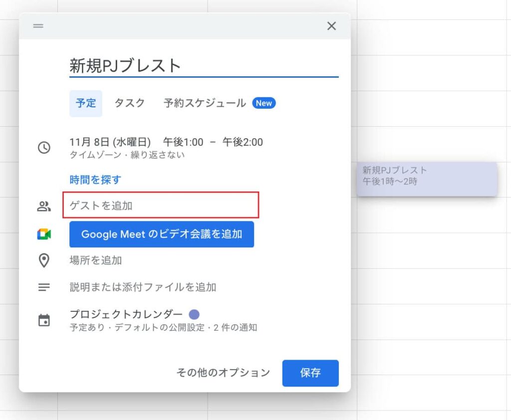Click the ゲストを追加 input field
This screenshot has width=511, height=420.
click(x=161, y=206)
